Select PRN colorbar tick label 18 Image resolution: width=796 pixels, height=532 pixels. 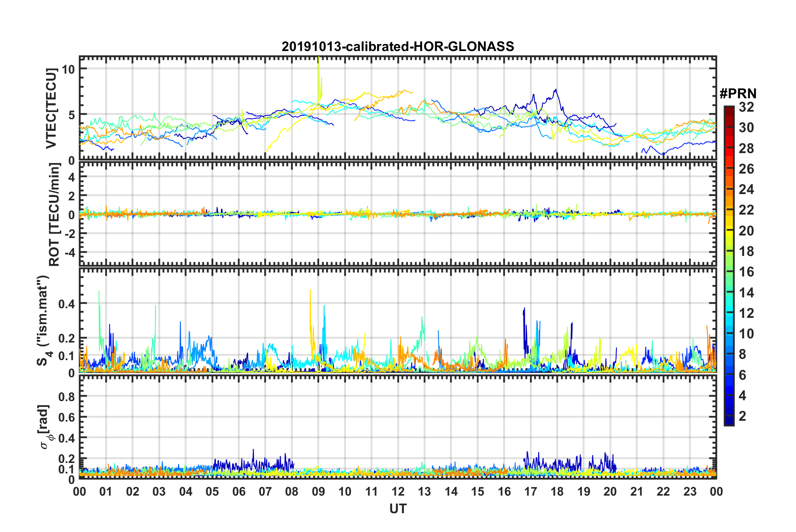click(746, 251)
